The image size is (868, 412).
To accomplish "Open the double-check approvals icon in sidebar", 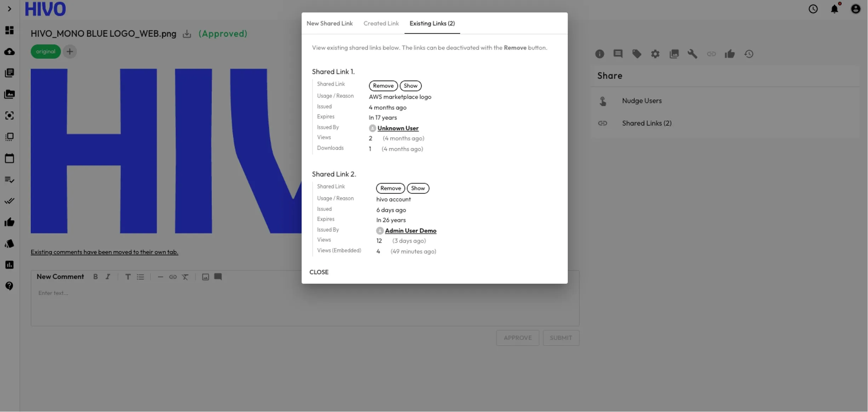I will (x=9, y=201).
